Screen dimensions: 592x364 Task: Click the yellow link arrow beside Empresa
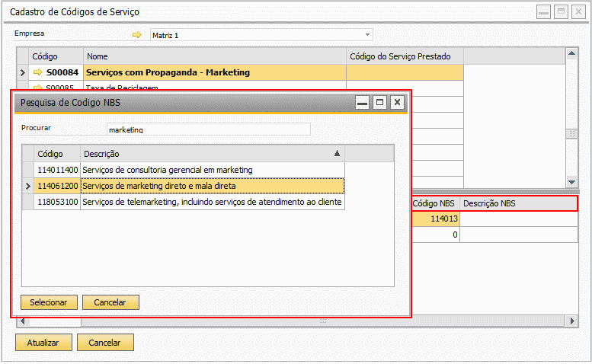tap(136, 35)
